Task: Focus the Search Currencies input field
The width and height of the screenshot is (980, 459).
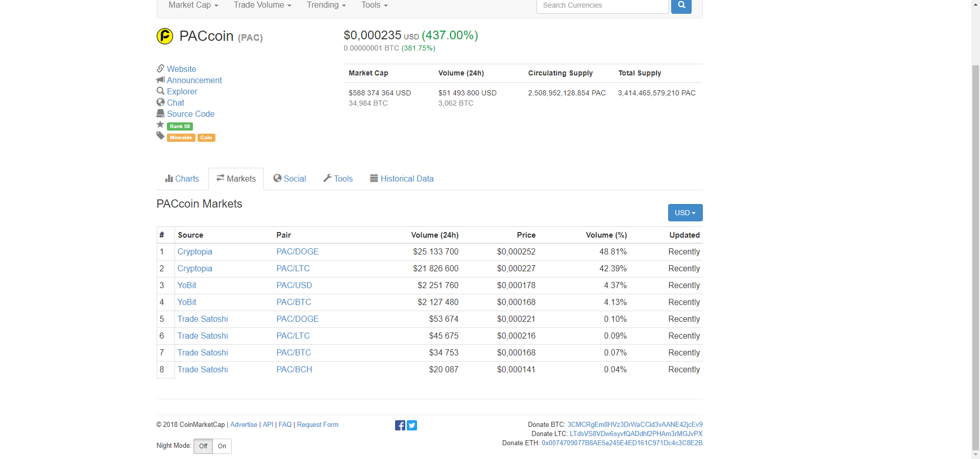Action: point(602,6)
